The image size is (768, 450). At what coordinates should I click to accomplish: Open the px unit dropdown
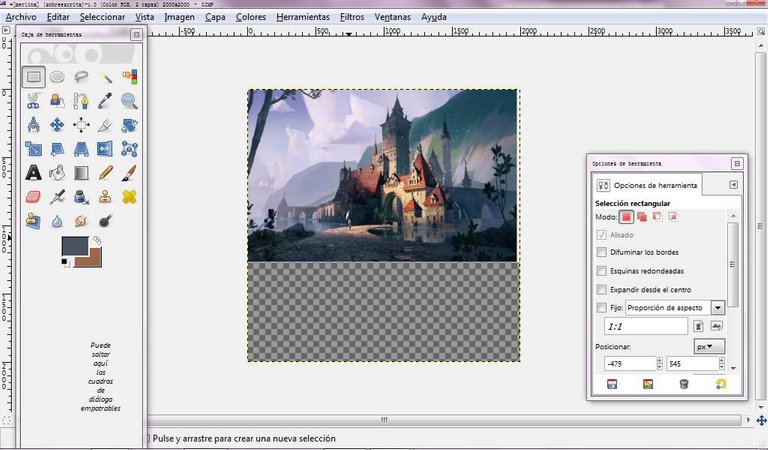[x=709, y=347]
